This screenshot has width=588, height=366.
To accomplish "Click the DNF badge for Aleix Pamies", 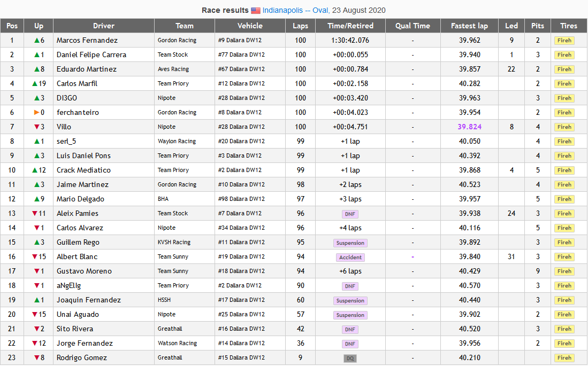I will coord(350,214).
